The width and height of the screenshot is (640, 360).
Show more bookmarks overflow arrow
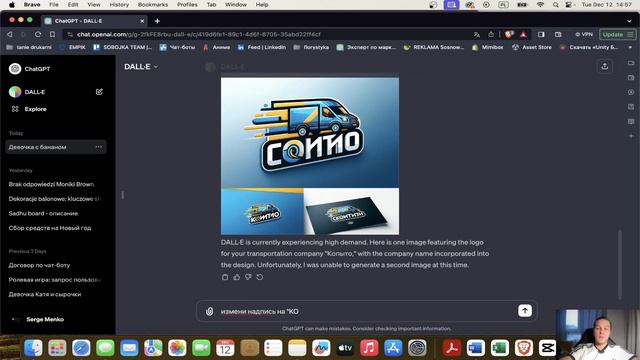click(630, 47)
